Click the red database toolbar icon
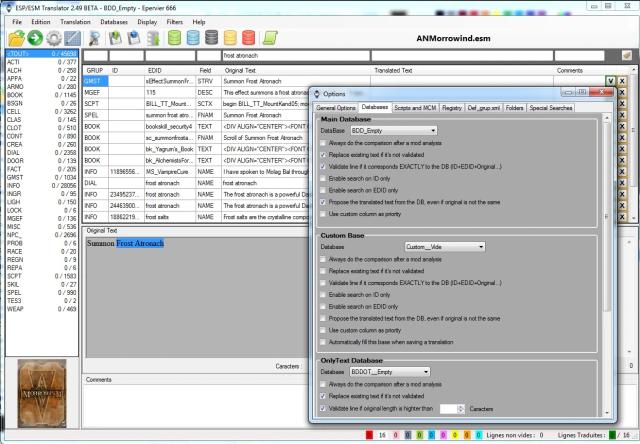 pos(249,38)
